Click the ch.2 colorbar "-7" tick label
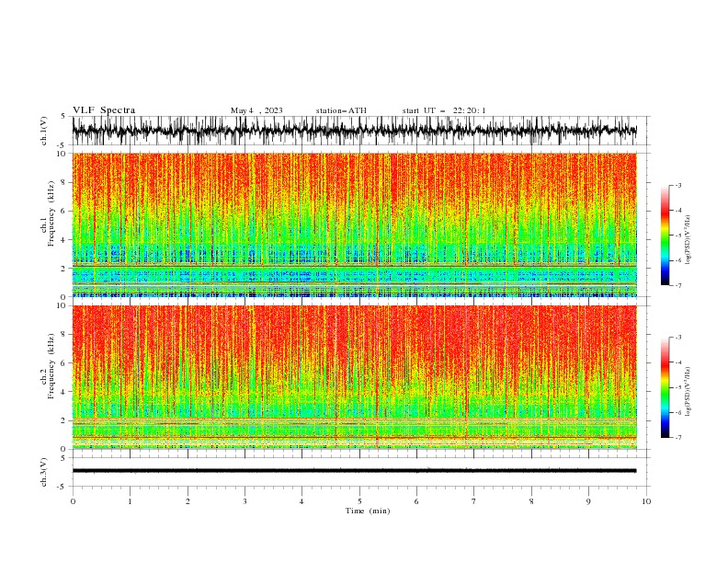Screen dimensions: 728x563 tap(678, 437)
